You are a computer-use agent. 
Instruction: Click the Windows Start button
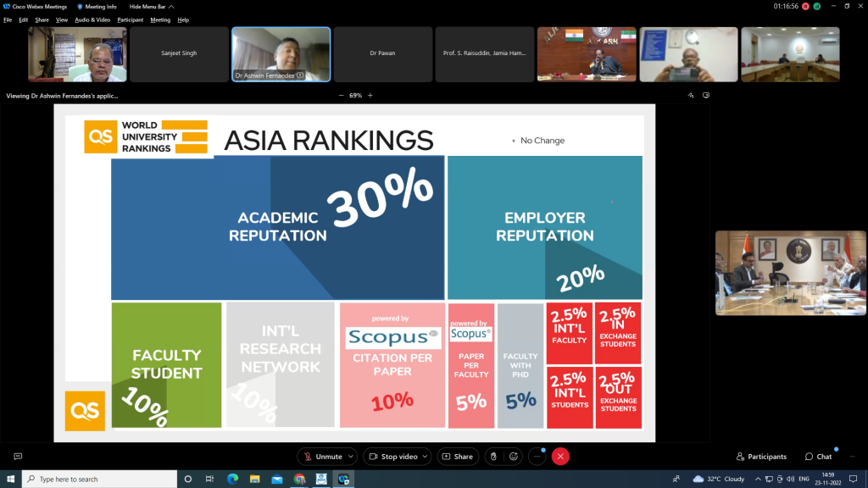tap(10, 480)
